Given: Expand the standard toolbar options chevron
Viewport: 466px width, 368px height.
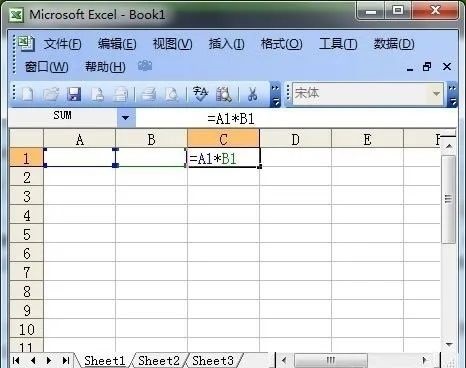Looking at the screenshot, I should [275, 95].
